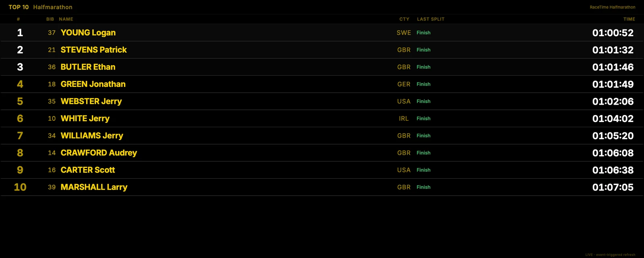644x258 pixels.
Task: Click the RaceTime Halfmarathon label at top right
Action: pos(613,7)
